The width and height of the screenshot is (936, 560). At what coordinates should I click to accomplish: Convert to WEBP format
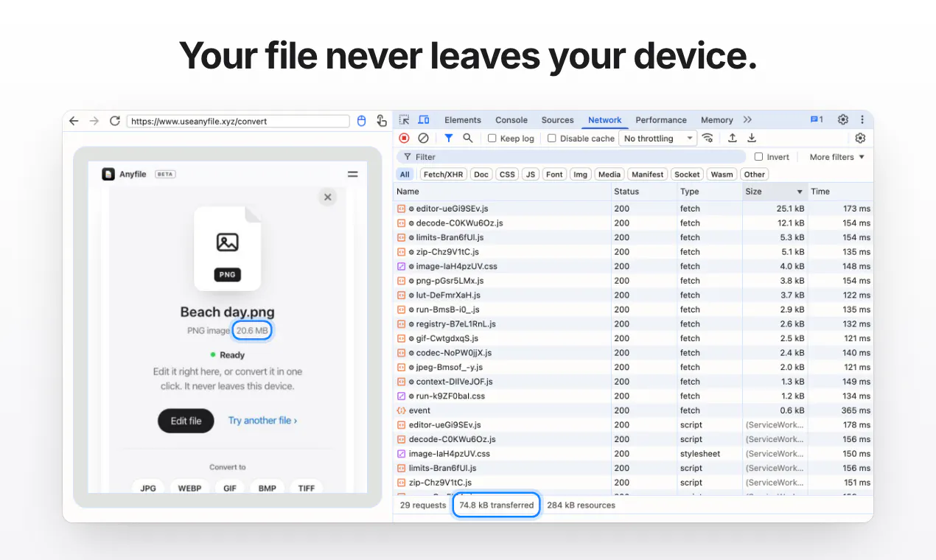(x=189, y=488)
